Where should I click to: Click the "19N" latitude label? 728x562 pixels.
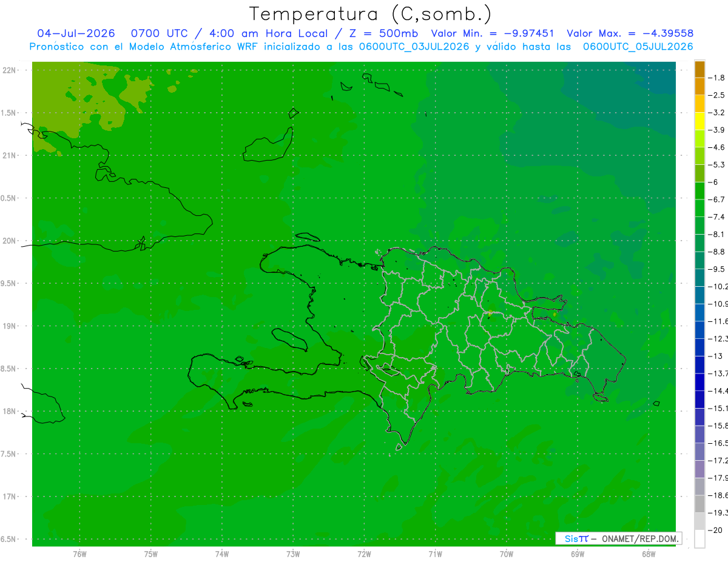(x=9, y=326)
